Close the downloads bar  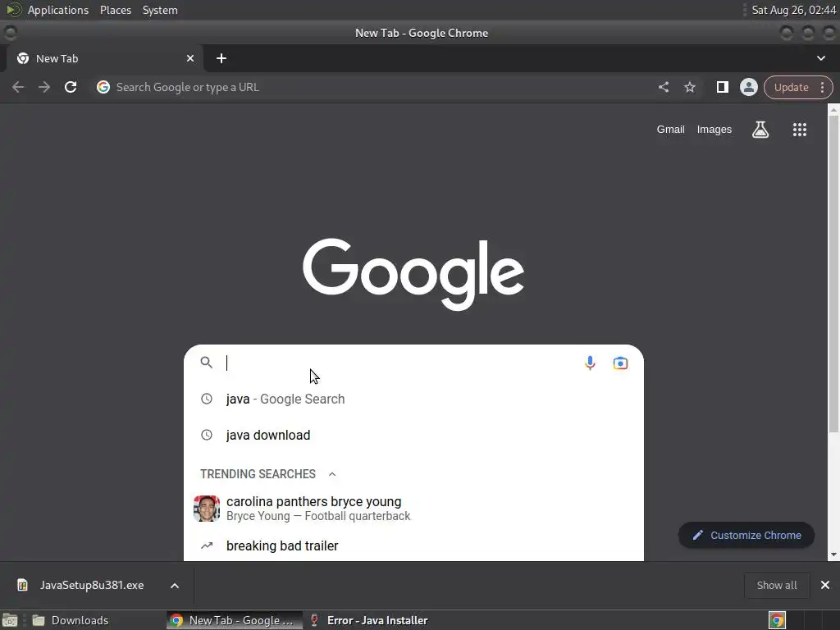(825, 585)
